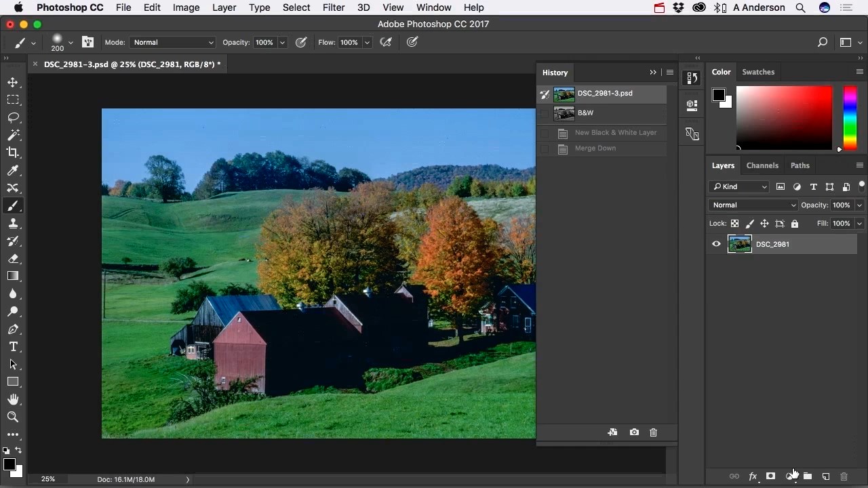Open the layer Opacity dropdown

pyautogui.click(x=859, y=205)
